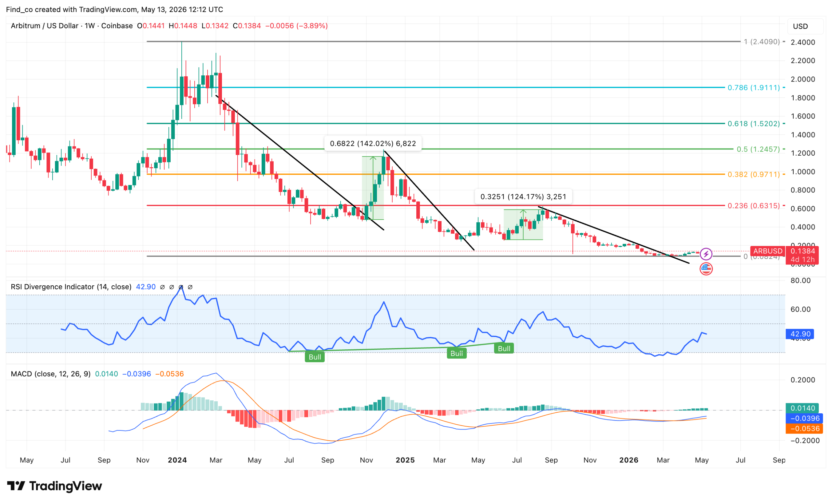Screen dimensions: 832x504
Task: Click the MACD legend value −0.0536
Action: 170,374
